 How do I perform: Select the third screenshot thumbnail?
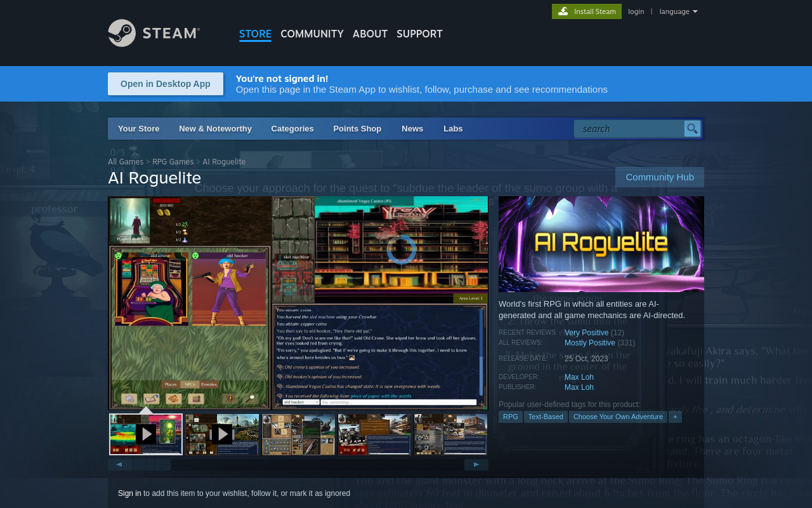click(298, 434)
